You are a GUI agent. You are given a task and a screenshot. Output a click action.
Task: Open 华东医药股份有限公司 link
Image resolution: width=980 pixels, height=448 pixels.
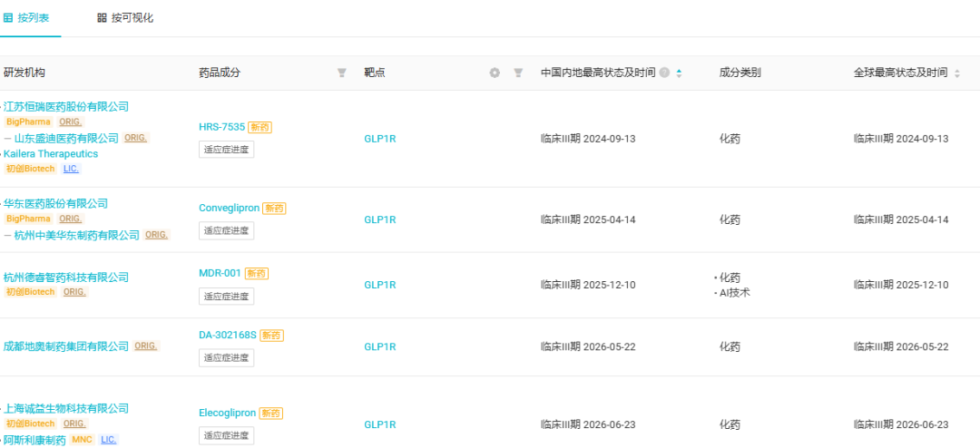click(55, 204)
